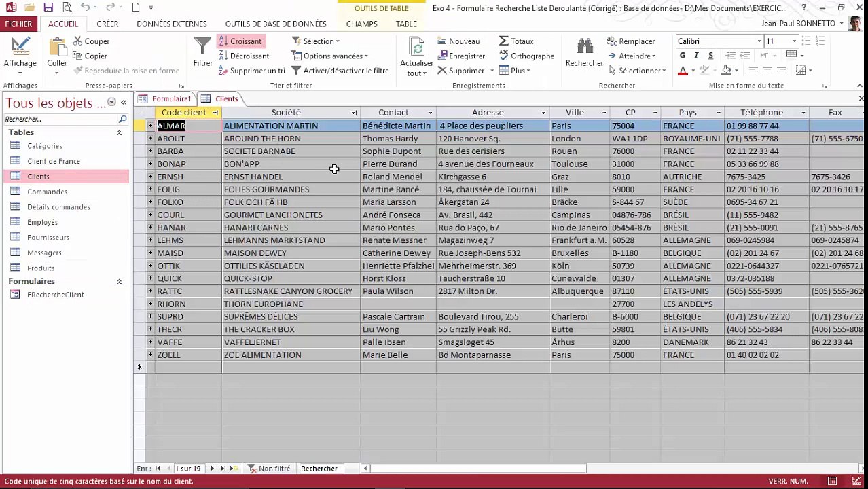
Task: Go to the next record in the navigator
Action: click(x=212, y=469)
